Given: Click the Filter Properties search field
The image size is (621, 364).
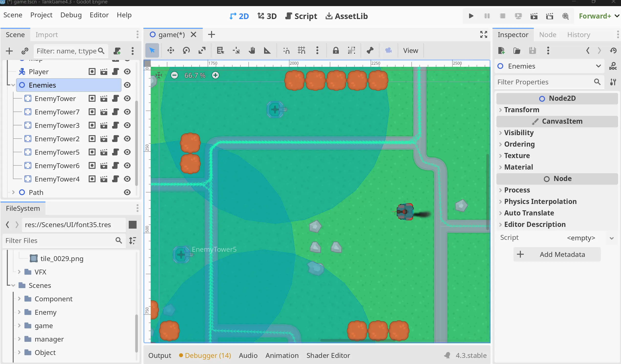Looking at the screenshot, I should tap(549, 82).
